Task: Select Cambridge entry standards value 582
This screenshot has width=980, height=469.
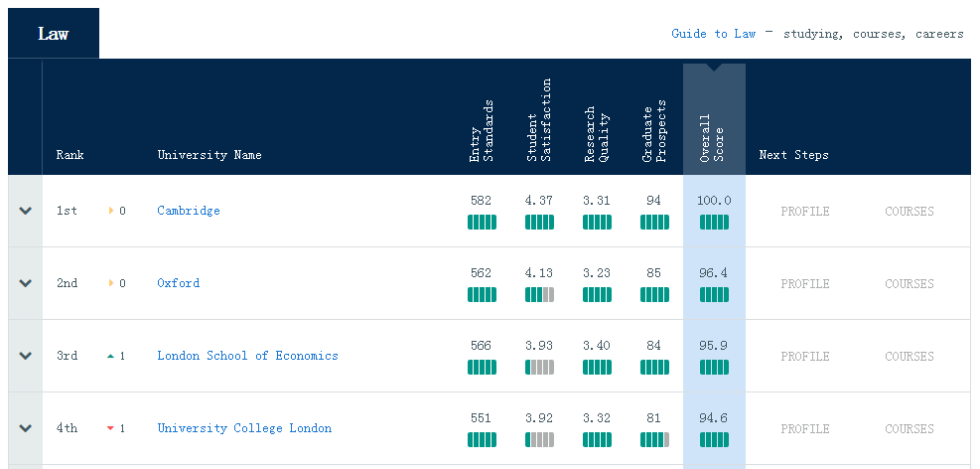Action: pos(482,201)
